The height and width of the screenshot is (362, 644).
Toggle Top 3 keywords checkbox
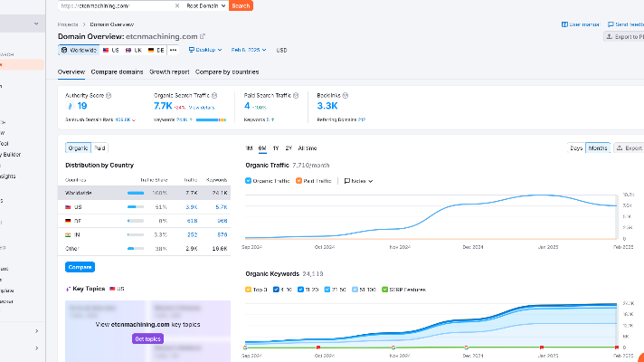pos(248,290)
